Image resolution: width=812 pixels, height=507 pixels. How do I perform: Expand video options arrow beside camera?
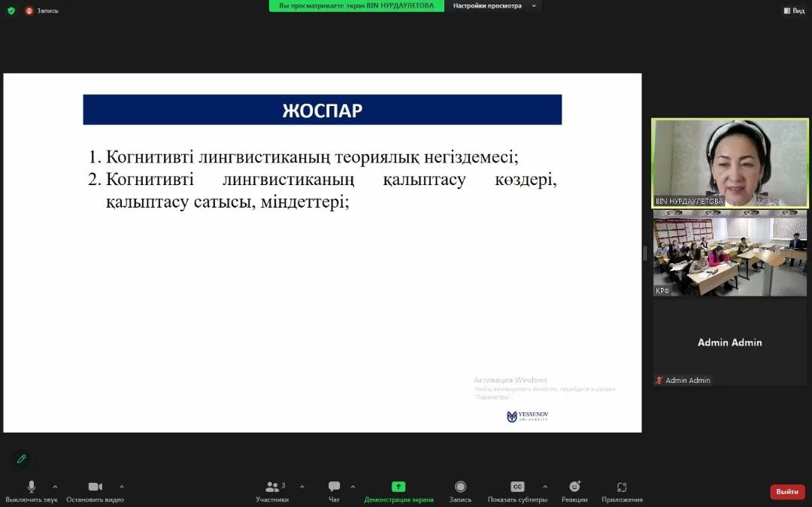pos(122,487)
